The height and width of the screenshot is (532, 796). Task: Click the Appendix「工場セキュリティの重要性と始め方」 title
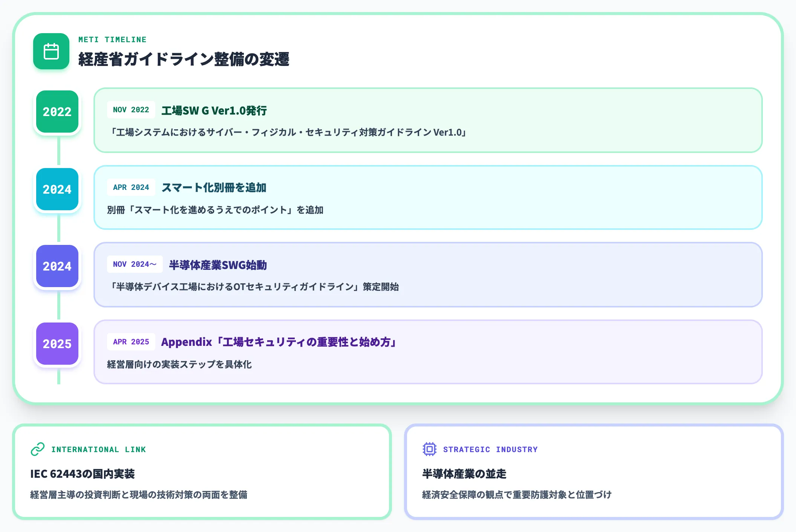point(279,342)
